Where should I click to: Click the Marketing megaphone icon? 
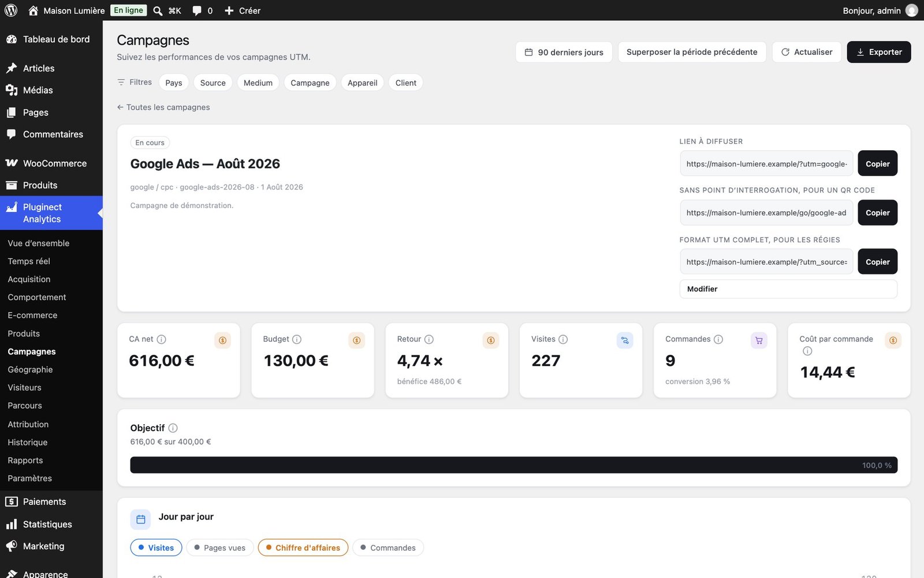click(12, 546)
